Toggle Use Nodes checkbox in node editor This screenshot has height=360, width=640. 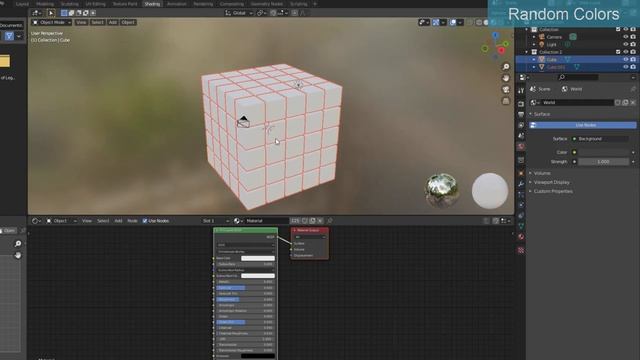[x=145, y=221]
